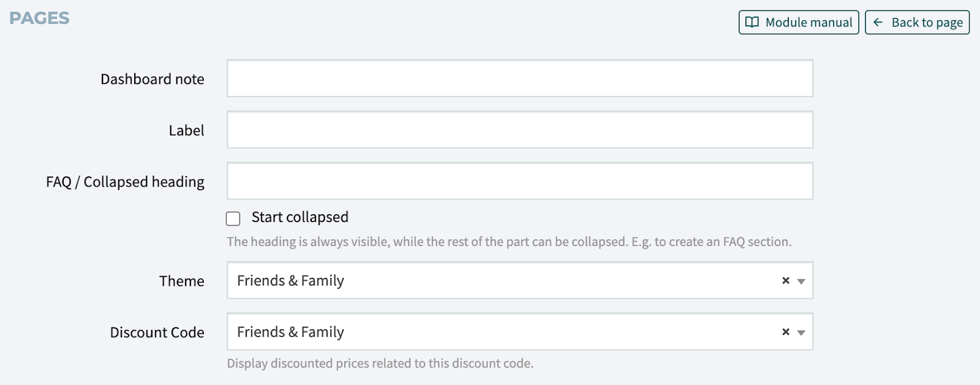This screenshot has height=385, width=980.
Task: Clear the Theme selection with the x icon
Action: click(786, 280)
